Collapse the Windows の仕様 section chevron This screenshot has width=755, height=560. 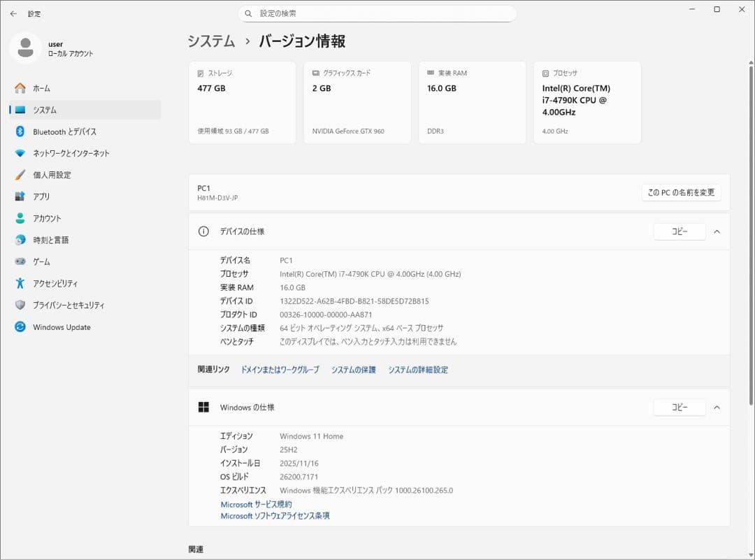717,407
